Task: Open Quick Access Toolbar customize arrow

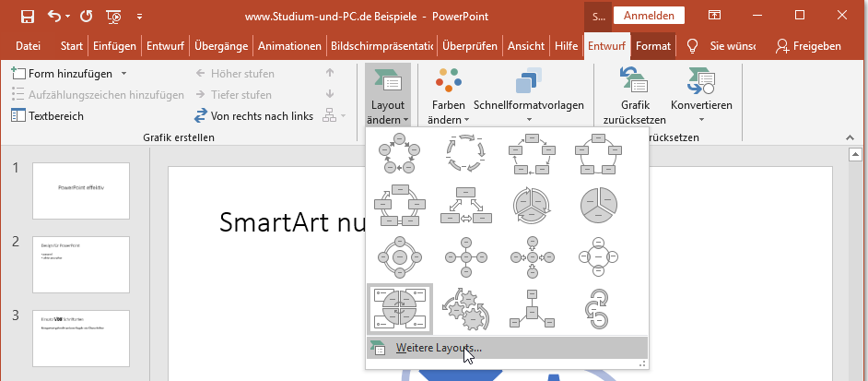Action: tap(139, 17)
